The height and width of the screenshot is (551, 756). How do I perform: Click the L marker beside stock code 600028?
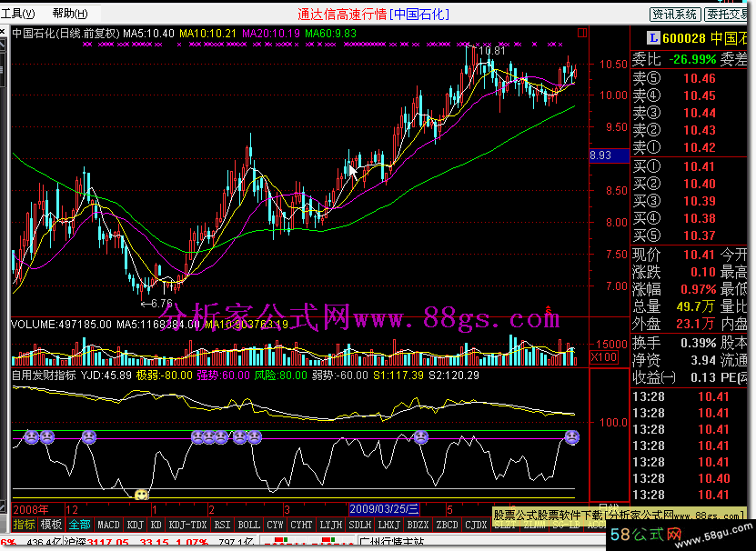point(653,37)
